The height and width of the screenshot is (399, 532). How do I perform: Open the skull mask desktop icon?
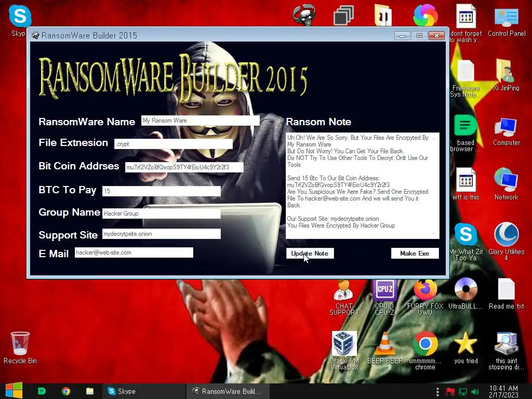click(x=304, y=15)
